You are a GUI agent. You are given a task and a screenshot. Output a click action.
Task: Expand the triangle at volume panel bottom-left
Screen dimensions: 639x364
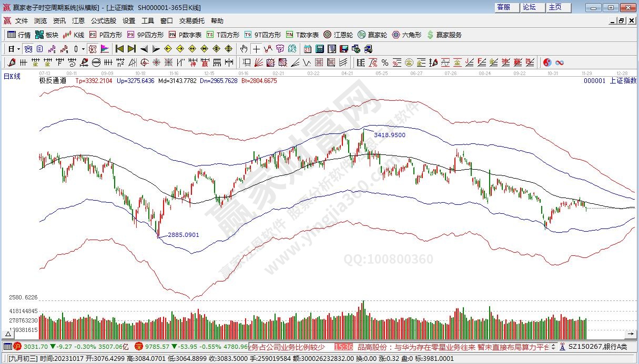8,334
